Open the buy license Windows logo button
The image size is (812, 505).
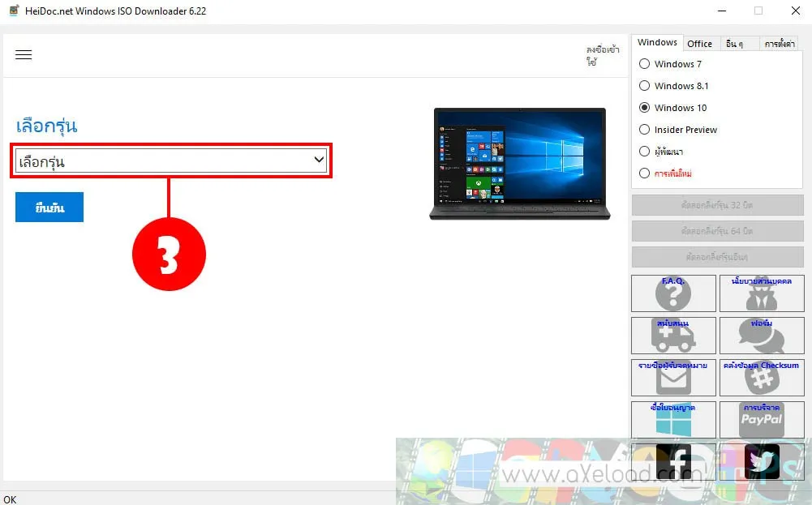click(673, 420)
